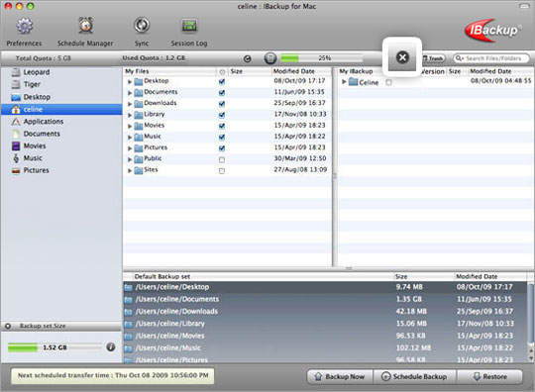Click the My Files column header
535x392 pixels.
pyautogui.click(x=169, y=71)
